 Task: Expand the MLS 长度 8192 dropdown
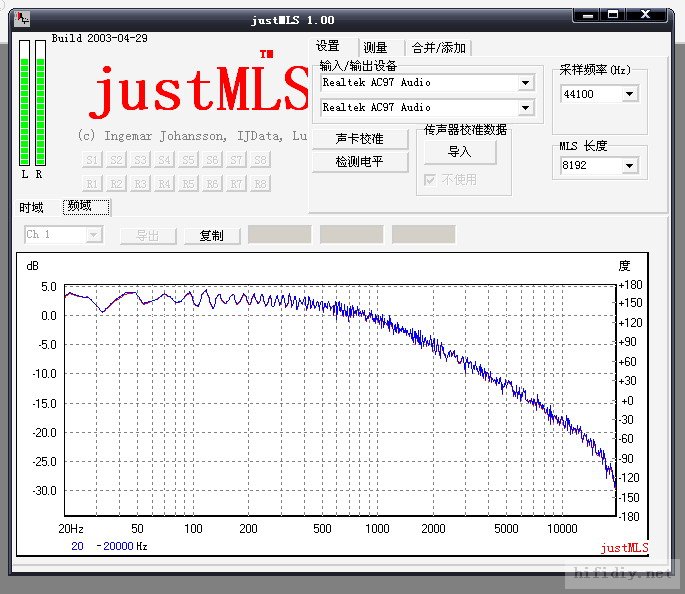click(630, 166)
